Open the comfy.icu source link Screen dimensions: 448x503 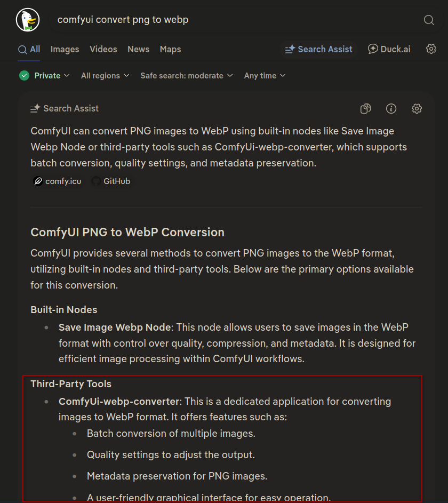58,181
